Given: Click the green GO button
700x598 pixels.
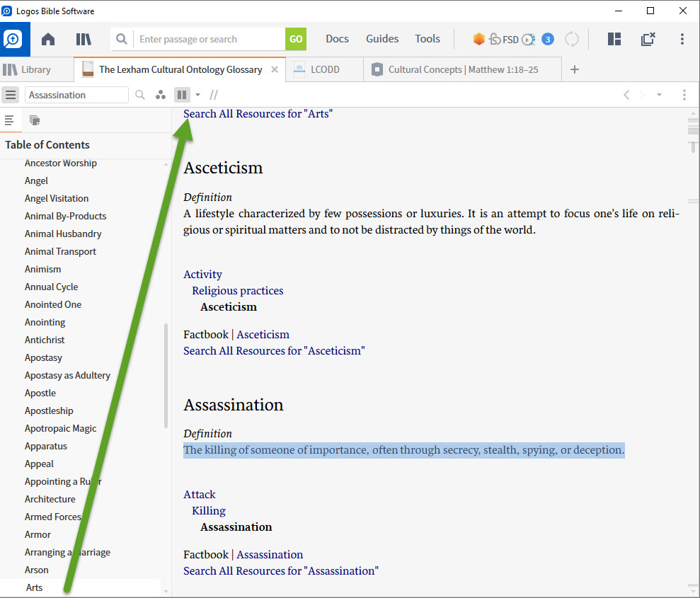Looking at the screenshot, I should pyautogui.click(x=296, y=39).
